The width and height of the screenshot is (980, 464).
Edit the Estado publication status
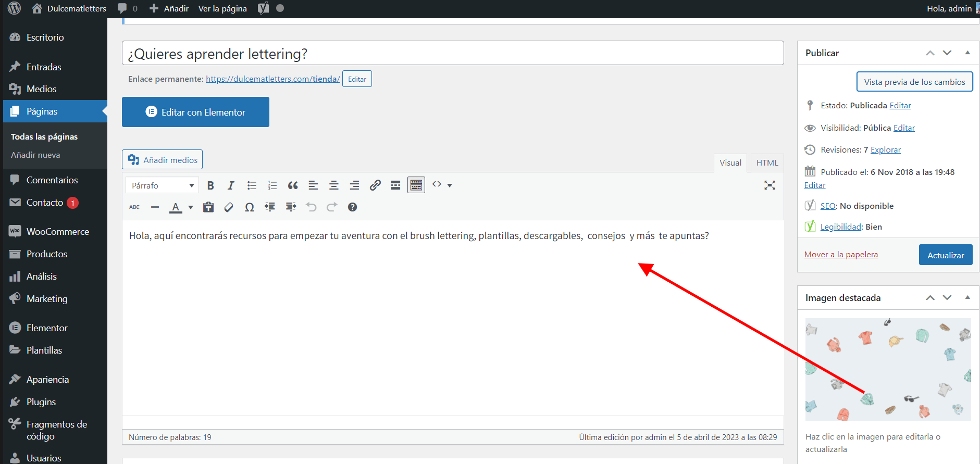tap(900, 106)
